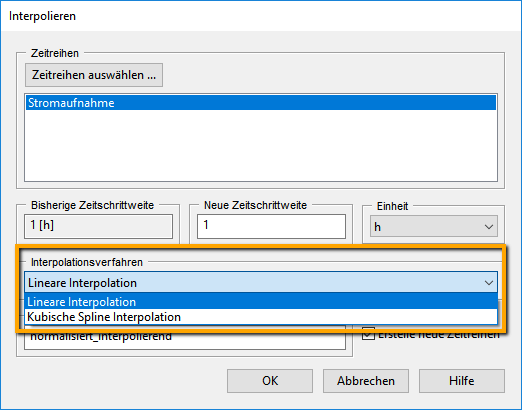Select Stromaufnahme in the time series list

(261, 103)
